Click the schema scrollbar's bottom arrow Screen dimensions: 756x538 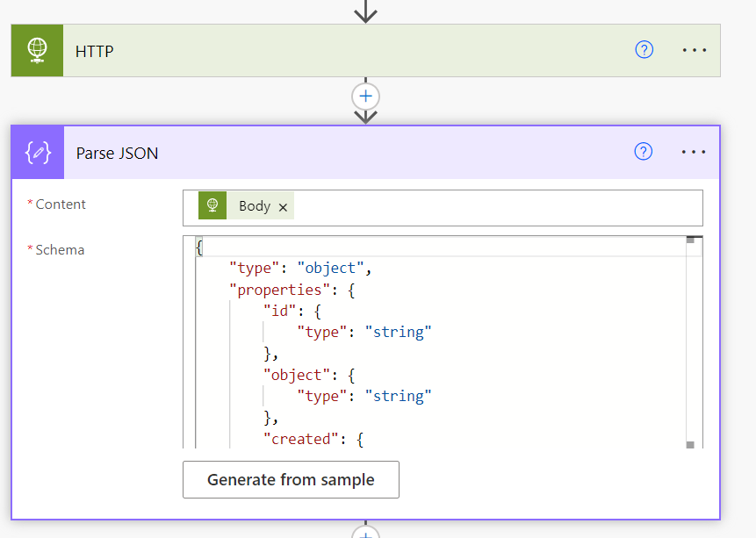pyautogui.click(x=690, y=444)
